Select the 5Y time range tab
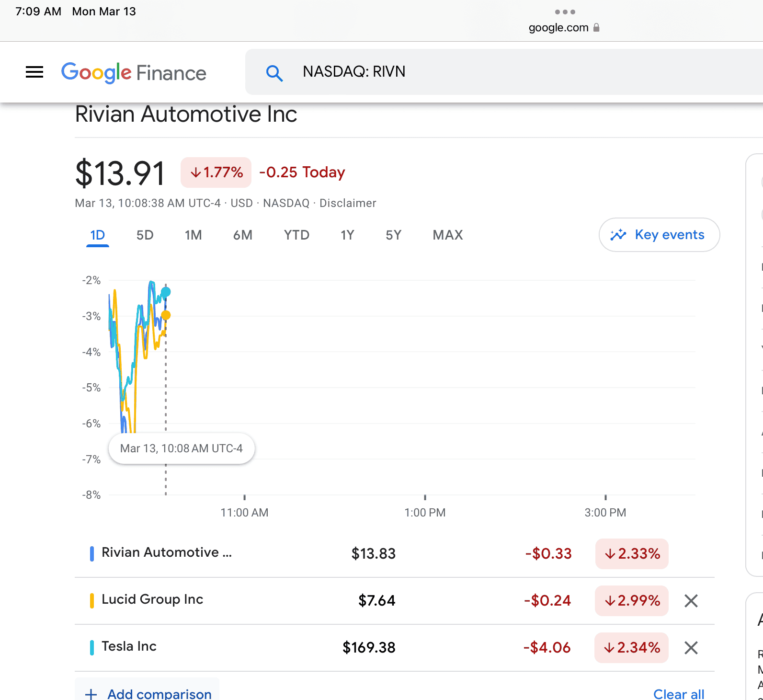The image size is (763, 700). tap(393, 235)
